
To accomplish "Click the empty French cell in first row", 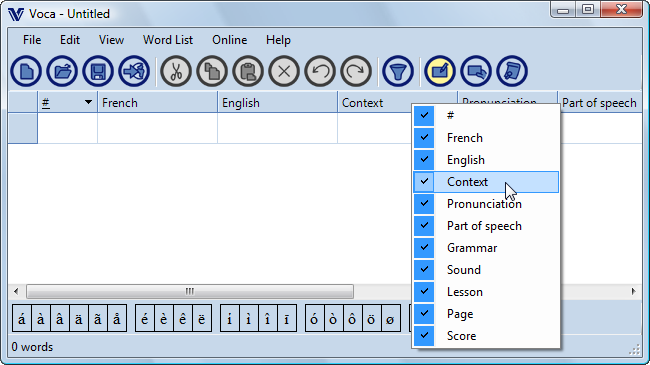I will [x=158, y=128].
